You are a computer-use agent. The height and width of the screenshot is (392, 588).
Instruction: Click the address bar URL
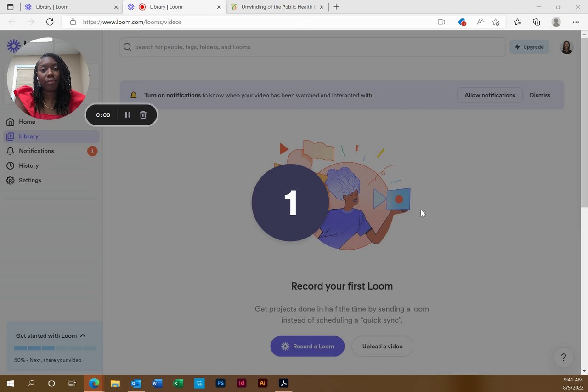pos(132,22)
